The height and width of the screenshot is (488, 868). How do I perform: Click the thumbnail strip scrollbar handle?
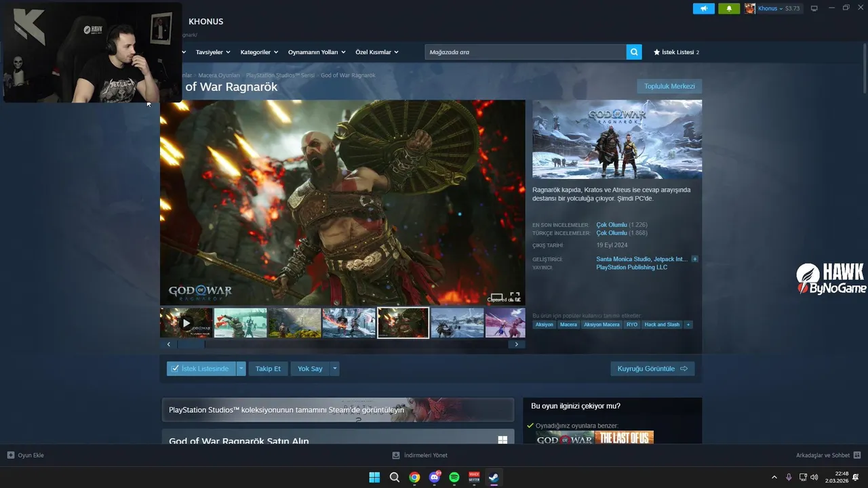coord(191,344)
